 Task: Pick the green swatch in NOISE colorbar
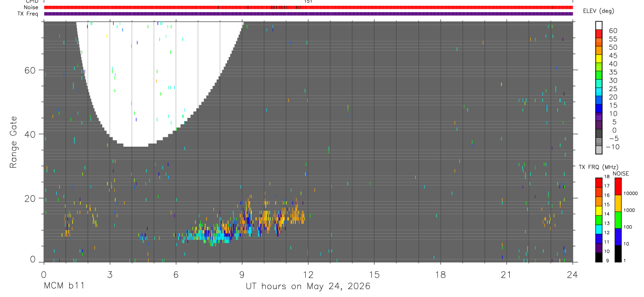618,219
